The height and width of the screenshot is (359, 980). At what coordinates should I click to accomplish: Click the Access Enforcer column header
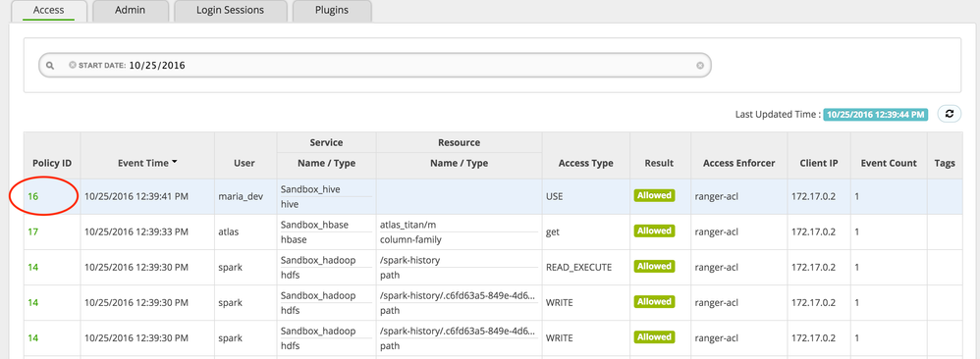[x=738, y=163]
